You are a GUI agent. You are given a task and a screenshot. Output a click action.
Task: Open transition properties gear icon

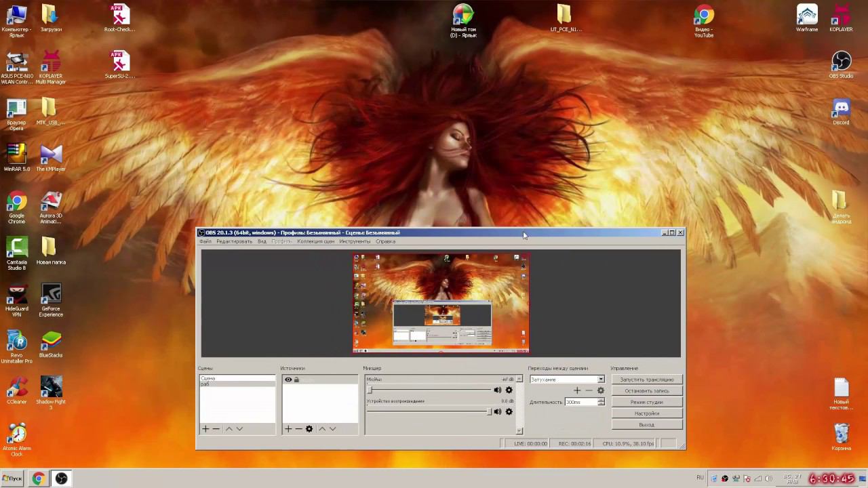click(600, 390)
